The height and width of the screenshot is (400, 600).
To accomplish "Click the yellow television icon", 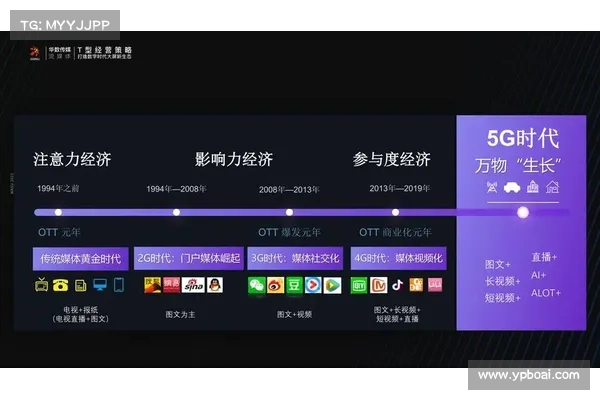I will point(41,285).
